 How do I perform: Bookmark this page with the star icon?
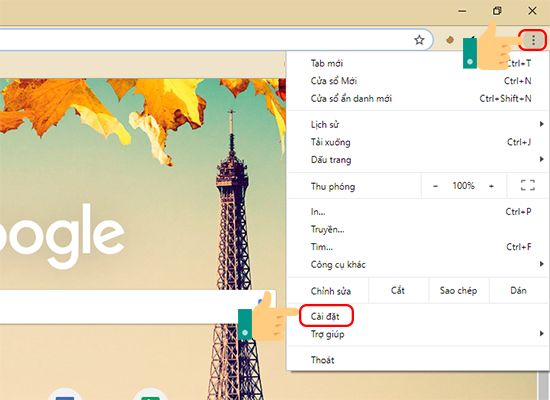pyautogui.click(x=419, y=40)
